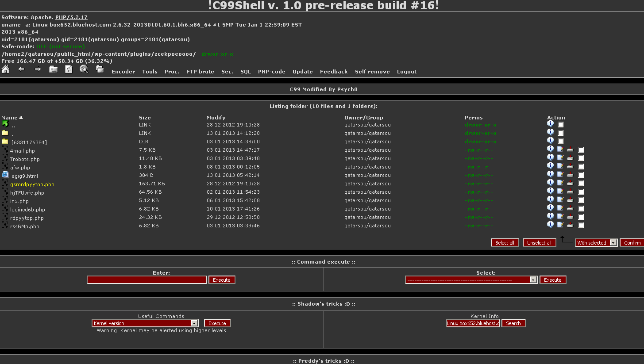
Task: Go forward with the right arrow icon
Action: tap(38, 69)
